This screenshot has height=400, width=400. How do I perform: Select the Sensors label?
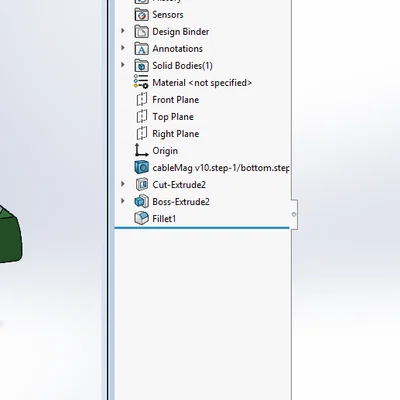[168, 15]
